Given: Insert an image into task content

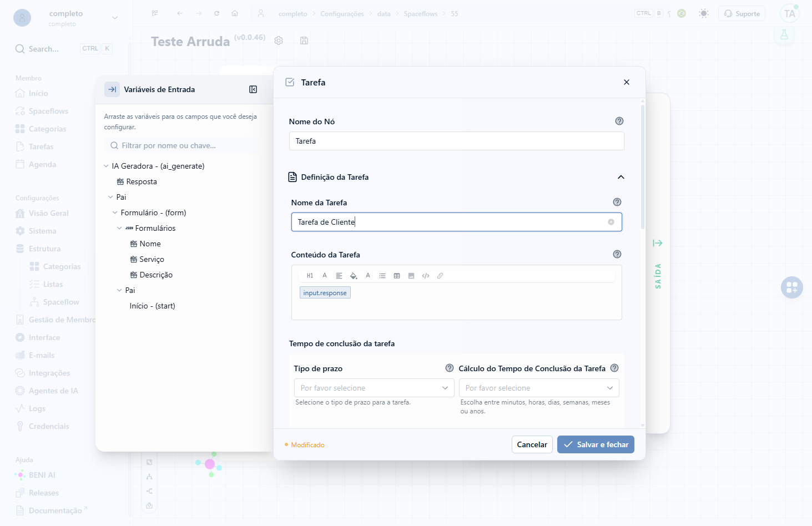Looking at the screenshot, I should pyautogui.click(x=411, y=276).
